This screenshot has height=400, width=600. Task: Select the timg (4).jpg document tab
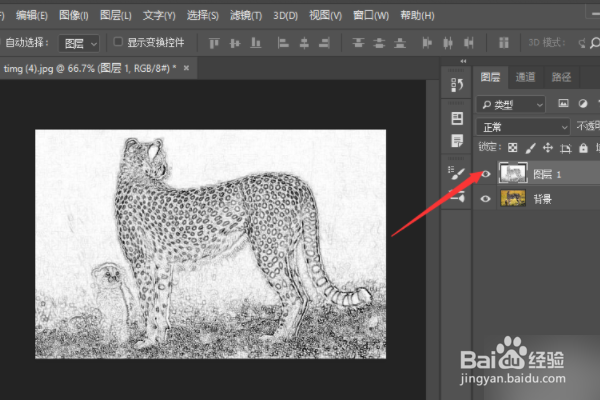[x=90, y=69]
